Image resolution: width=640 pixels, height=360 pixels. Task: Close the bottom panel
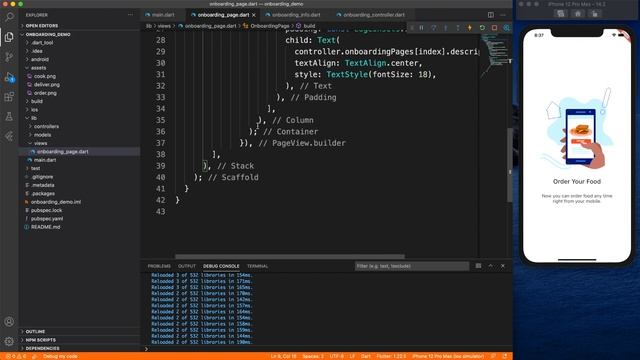(x=503, y=266)
